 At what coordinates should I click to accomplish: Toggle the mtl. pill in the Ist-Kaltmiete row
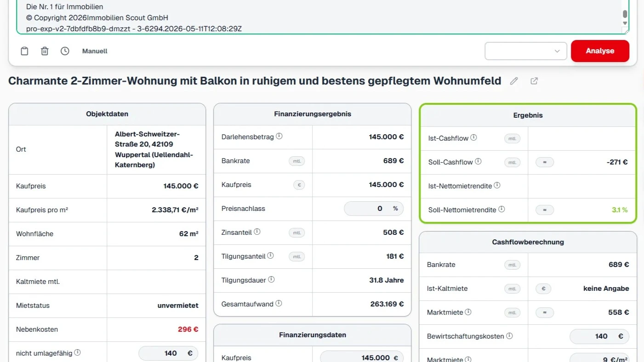(x=513, y=288)
